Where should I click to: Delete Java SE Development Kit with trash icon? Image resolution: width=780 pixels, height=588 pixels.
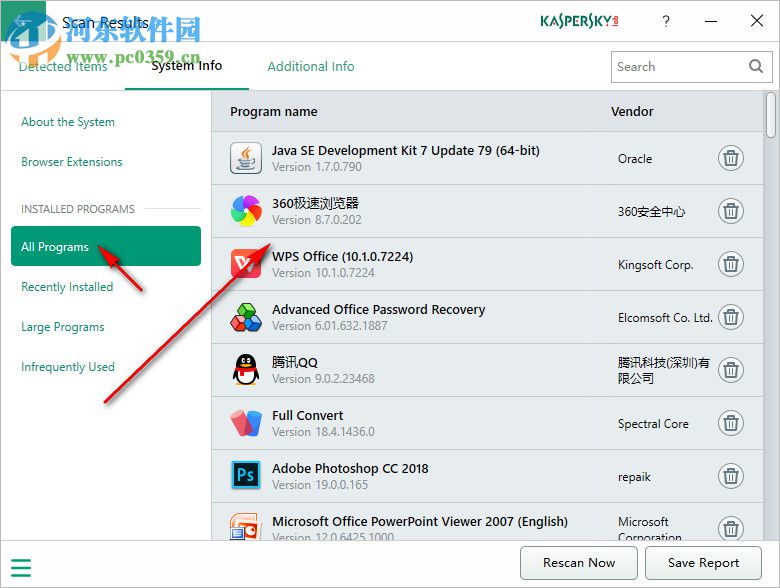pos(730,158)
